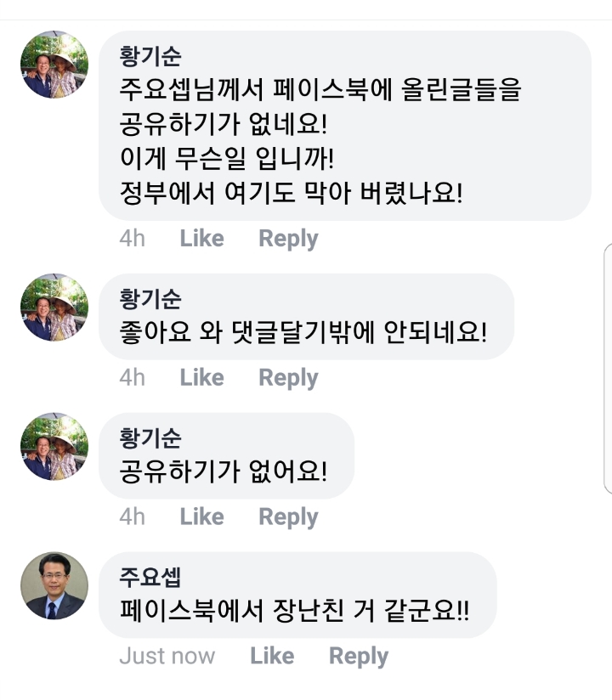The height and width of the screenshot is (700, 612).
Task: Click the name 황기순 above '공유하기가 없어요!'
Action: (150, 438)
